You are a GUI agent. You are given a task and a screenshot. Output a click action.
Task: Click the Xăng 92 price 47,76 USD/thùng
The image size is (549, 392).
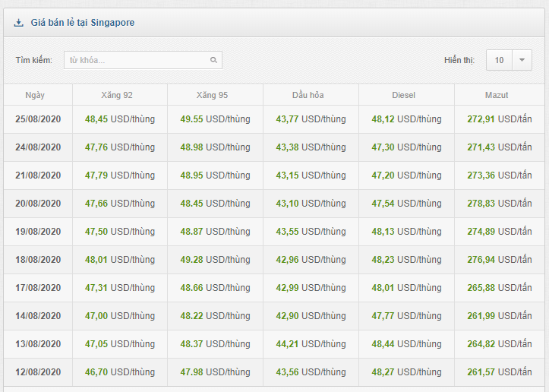pos(120,147)
